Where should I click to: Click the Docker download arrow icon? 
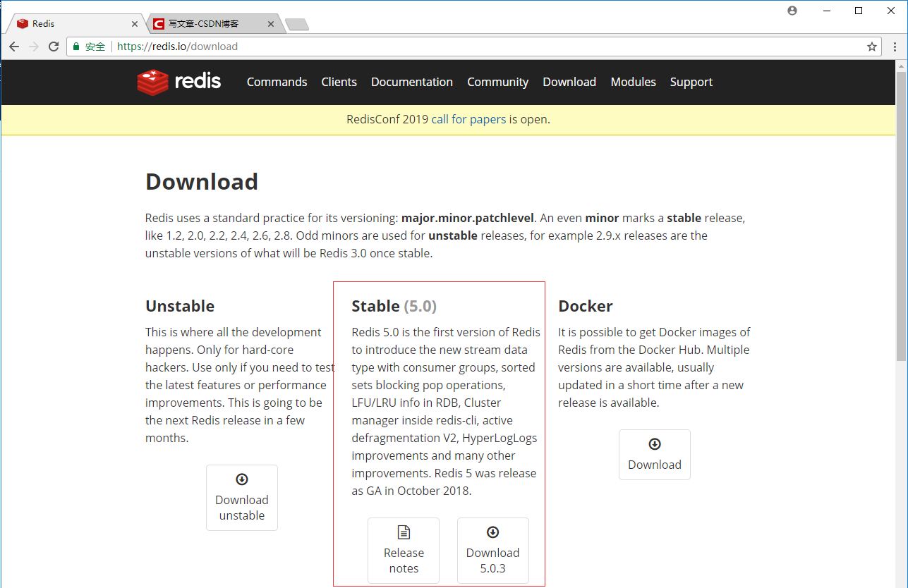pyautogui.click(x=655, y=444)
